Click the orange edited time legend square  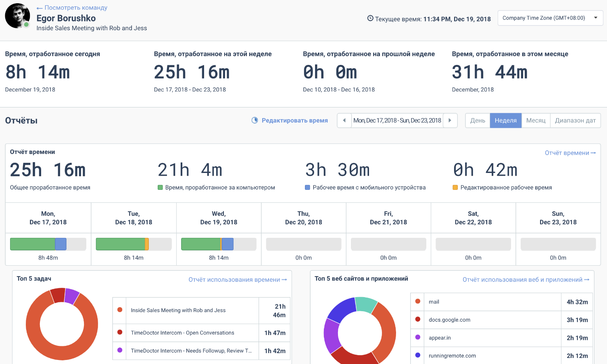455,187
